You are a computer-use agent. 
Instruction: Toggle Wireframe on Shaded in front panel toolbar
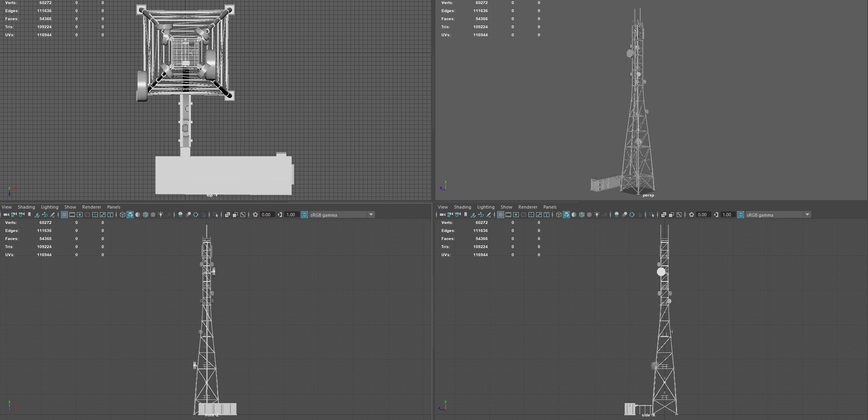pos(145,215)
